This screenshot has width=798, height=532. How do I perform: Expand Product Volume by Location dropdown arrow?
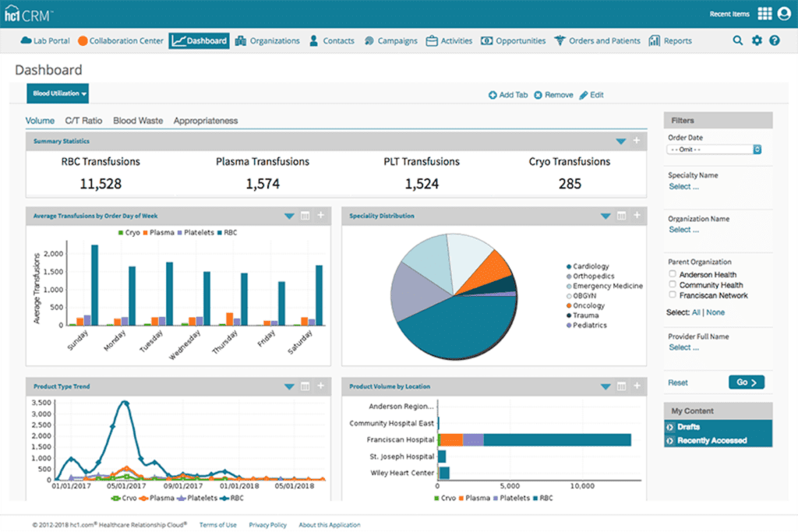coord(605,386)
